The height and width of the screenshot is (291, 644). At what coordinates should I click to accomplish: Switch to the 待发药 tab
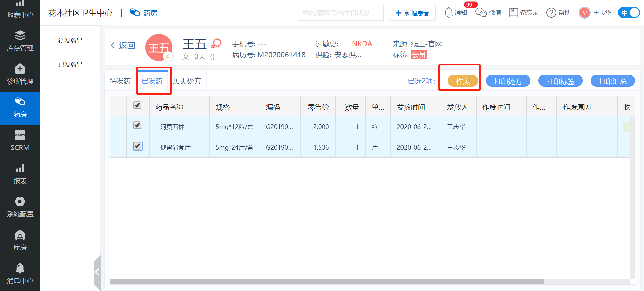tap(120, 81)
